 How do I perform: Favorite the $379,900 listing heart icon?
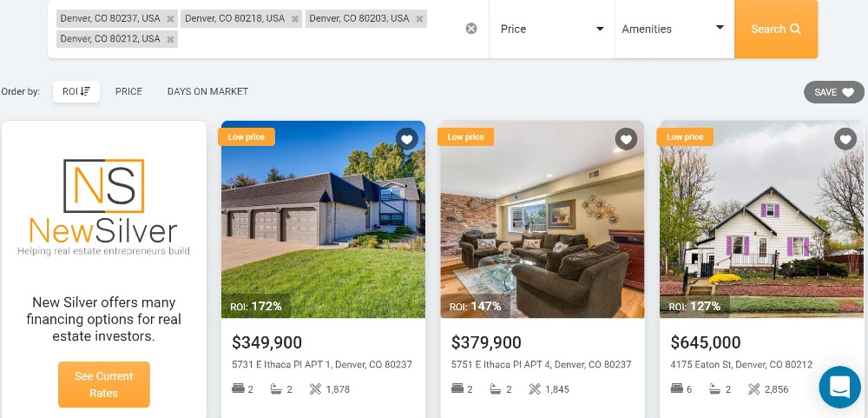click(626, 139)
